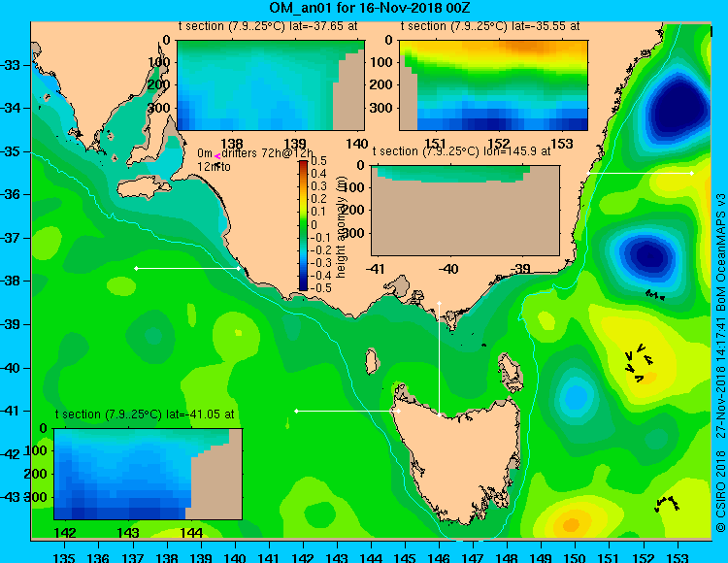Image resolution: width=728 pixels, height=563 pixels.
Task: Click the east endpoint of the lat=-35.55 section line
Action: 692,173
